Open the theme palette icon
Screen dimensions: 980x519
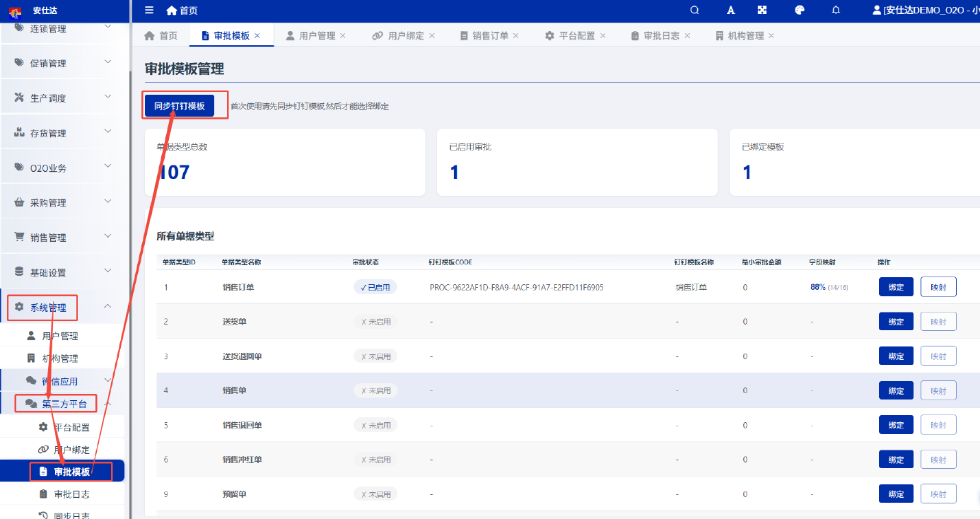[x=800, y=11]
